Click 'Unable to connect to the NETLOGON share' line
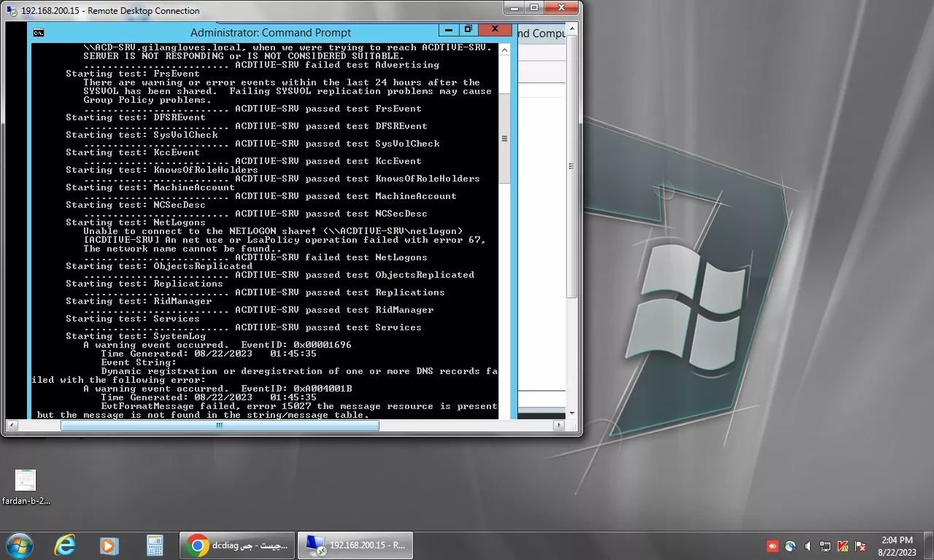This screenshot has width=934, height=560. tap(273, 231)
